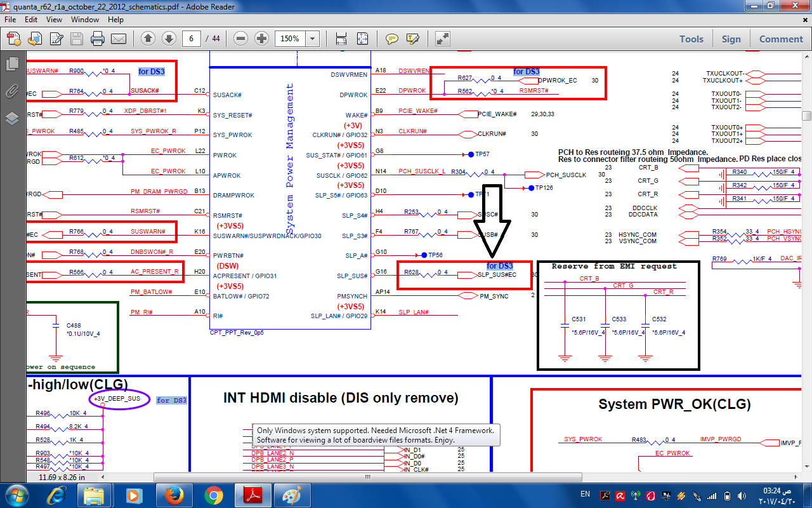The width and height of the screenshot is (812, 508).
Task: Open the View menu
Action: (x=54, y=20)
